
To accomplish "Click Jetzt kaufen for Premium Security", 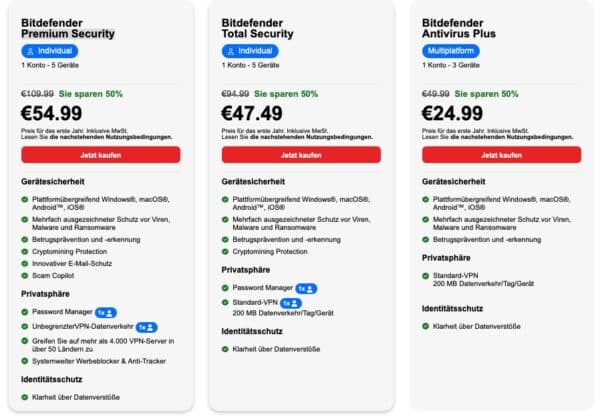I will click(x=101, y=155).
